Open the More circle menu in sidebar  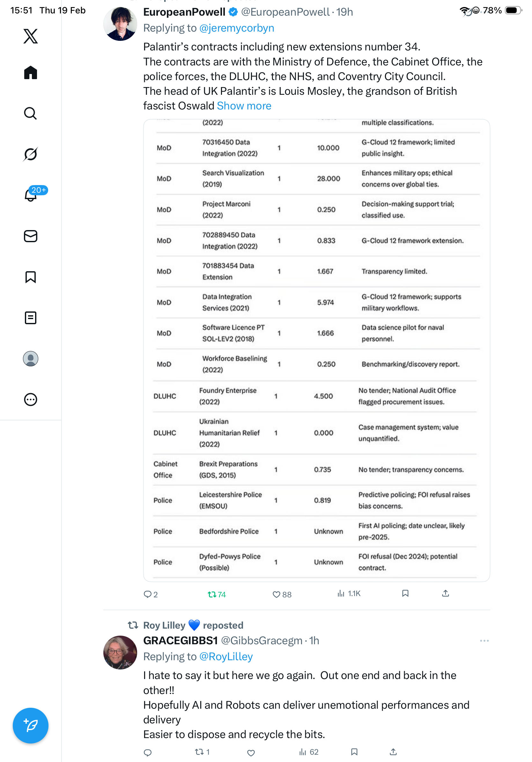(31, 400)
